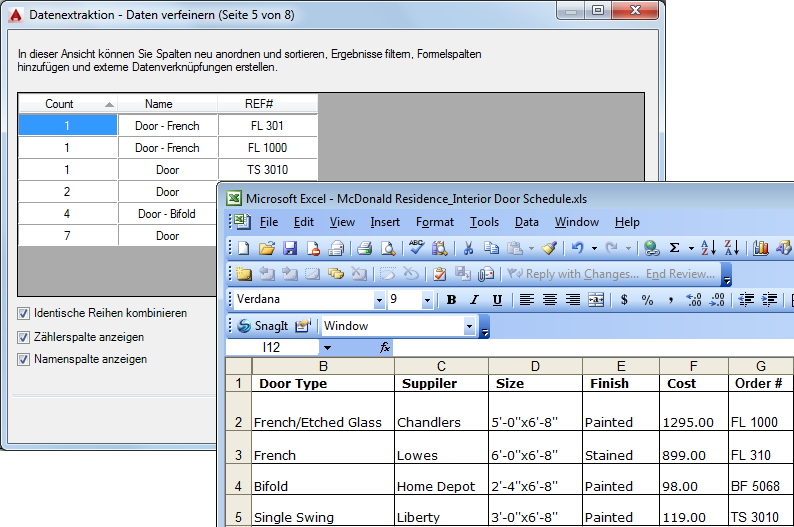Click the AutoSum sigma icon
794x527 pixels.
674,248
